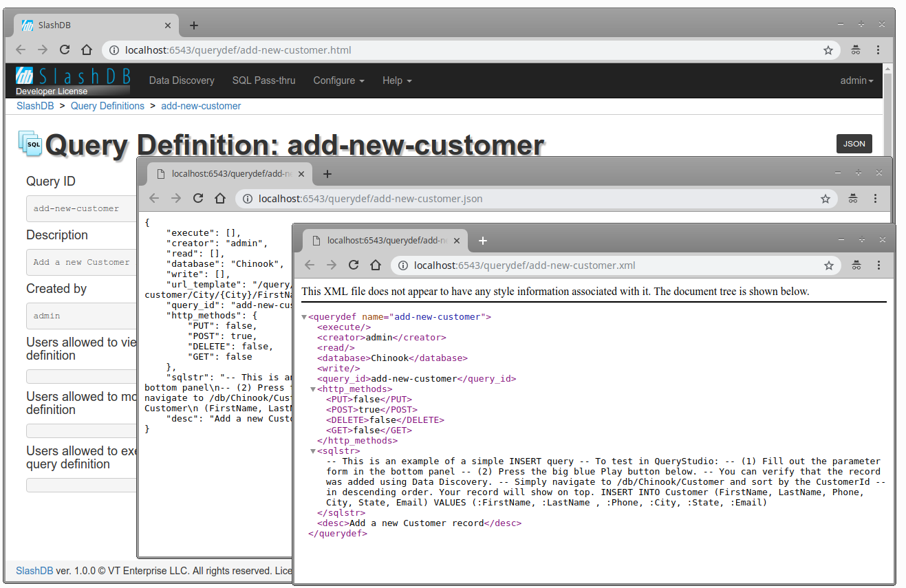This screenshot has width=906, height=588.
Task: Open new tab in the JSON window
Action: point(327,174)
